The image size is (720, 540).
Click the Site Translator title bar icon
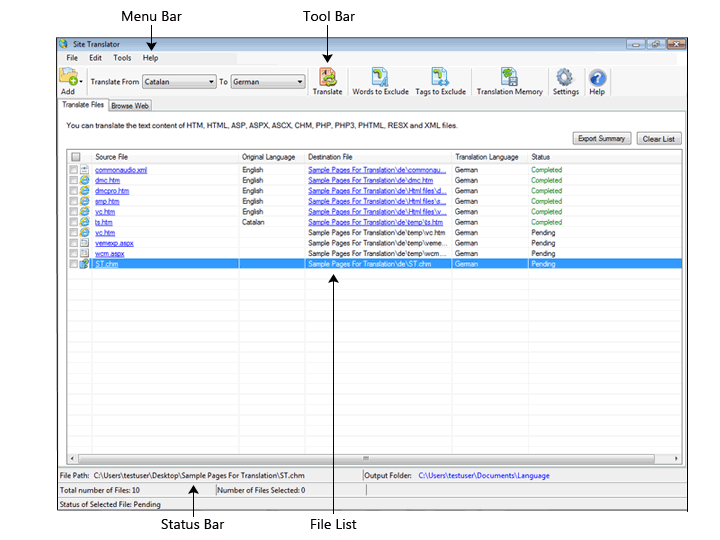(x=63, y=44)
